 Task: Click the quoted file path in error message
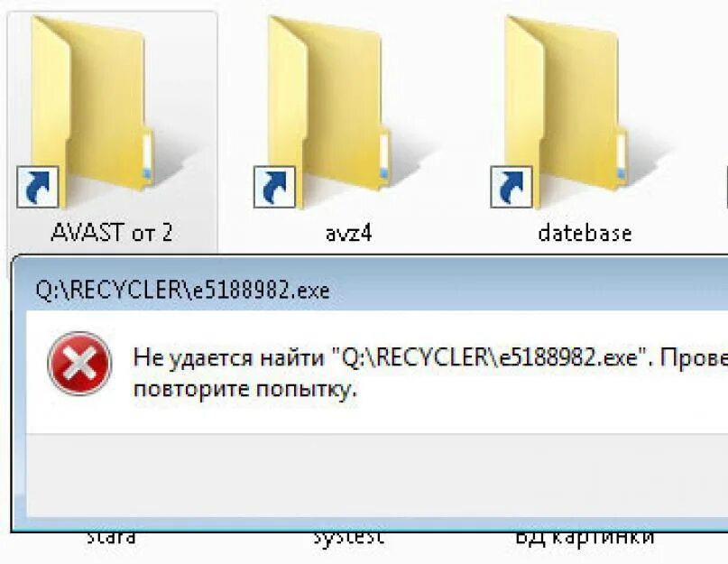[x=490, y=358]
